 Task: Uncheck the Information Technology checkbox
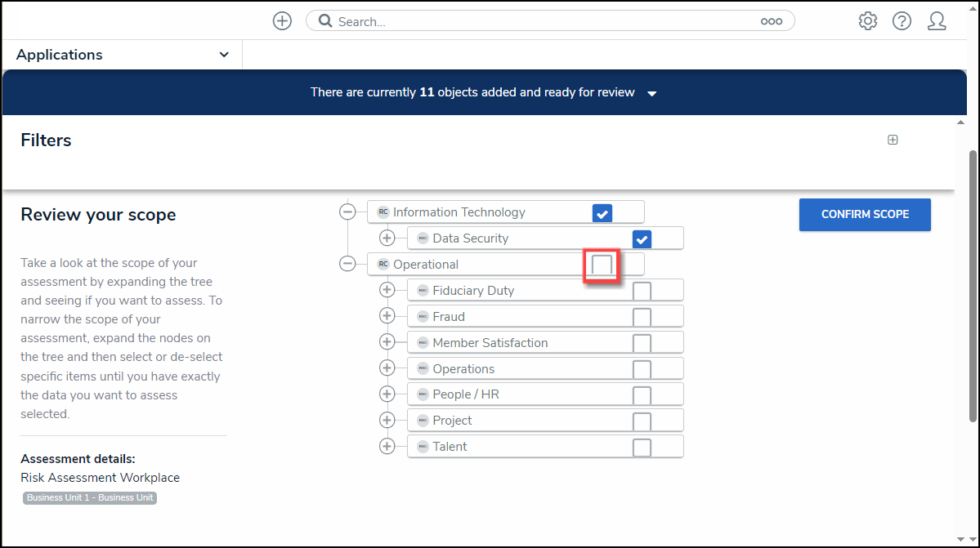tap(602, 213)
